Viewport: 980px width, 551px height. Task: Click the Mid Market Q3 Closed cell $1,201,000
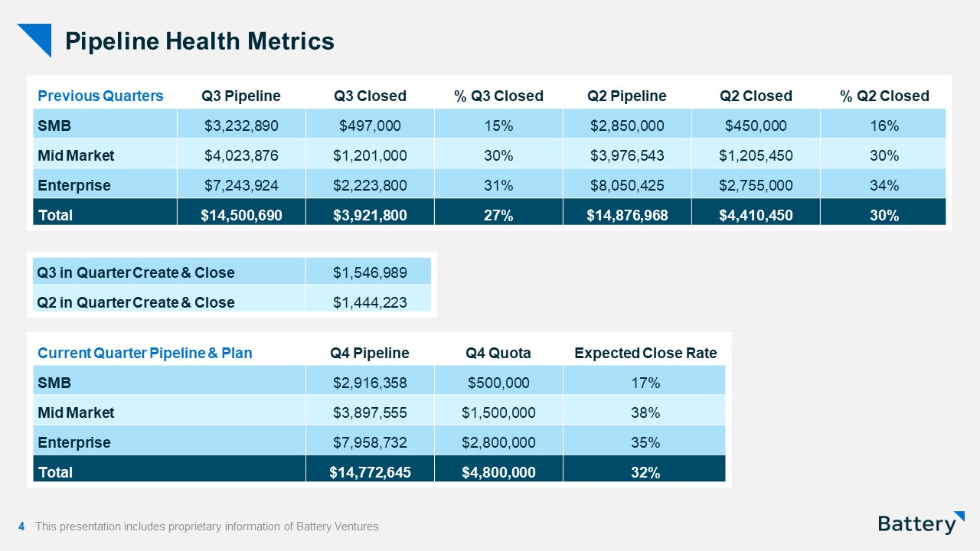tap(370, 155)
